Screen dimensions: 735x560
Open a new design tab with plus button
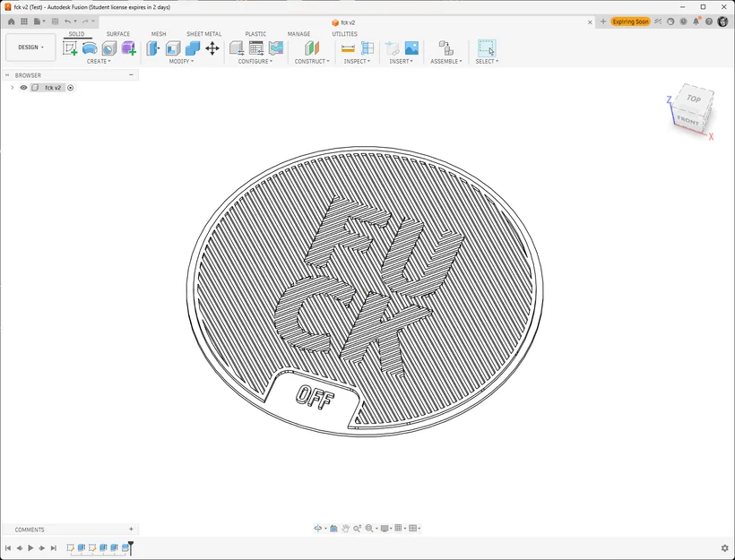tap(603, 22)
